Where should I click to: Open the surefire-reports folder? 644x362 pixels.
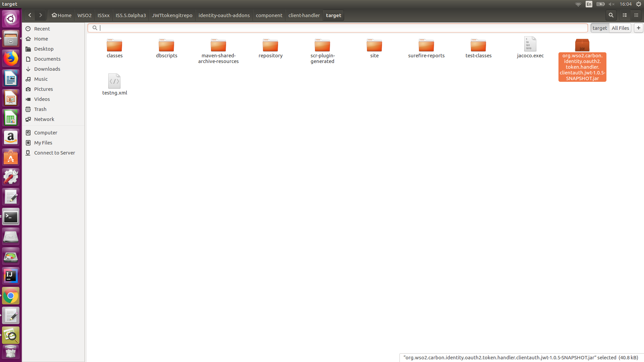coord(426,45)
